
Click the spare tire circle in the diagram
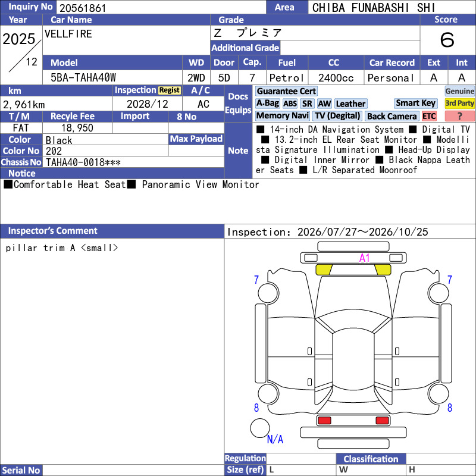tap(260, 428)
